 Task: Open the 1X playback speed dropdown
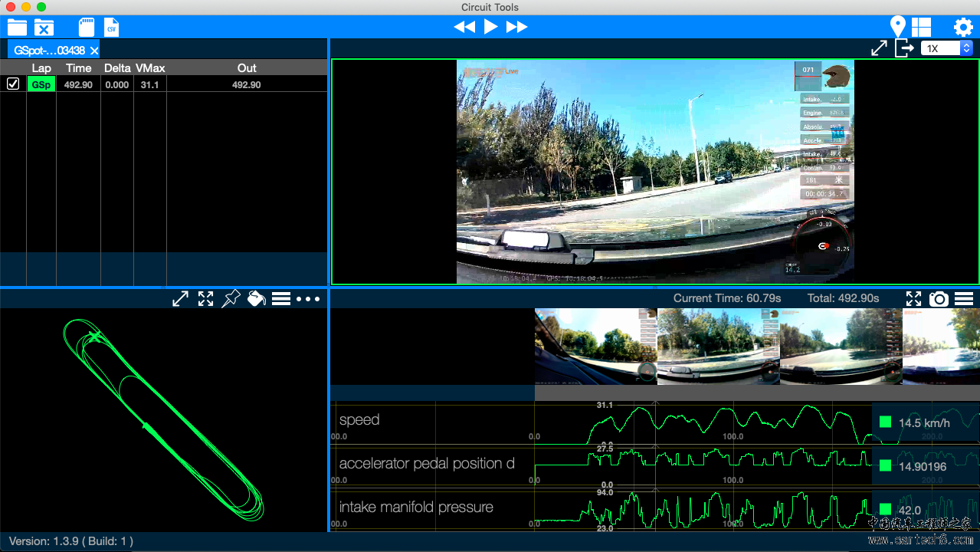pos(946,48)
